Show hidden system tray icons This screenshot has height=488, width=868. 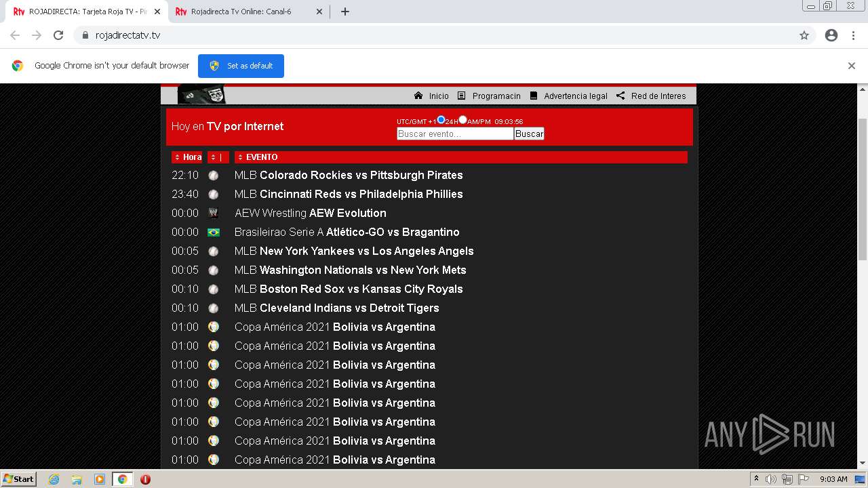point(755,479)
